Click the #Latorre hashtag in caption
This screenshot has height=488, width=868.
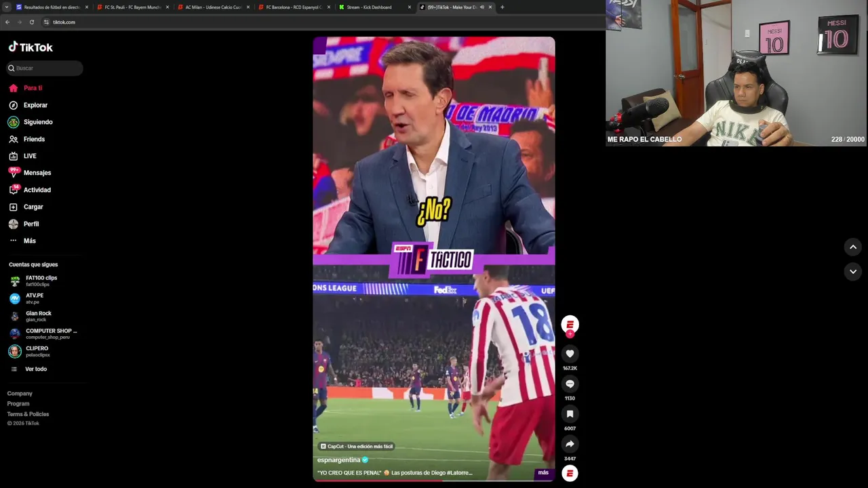[x=459, y=472]
